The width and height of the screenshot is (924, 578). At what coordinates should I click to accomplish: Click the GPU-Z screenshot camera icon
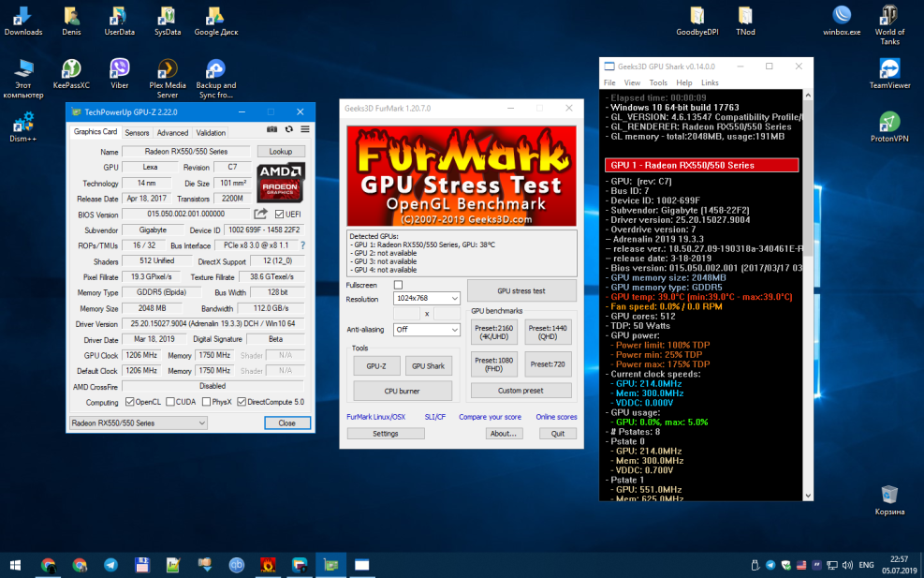[271, 129]
